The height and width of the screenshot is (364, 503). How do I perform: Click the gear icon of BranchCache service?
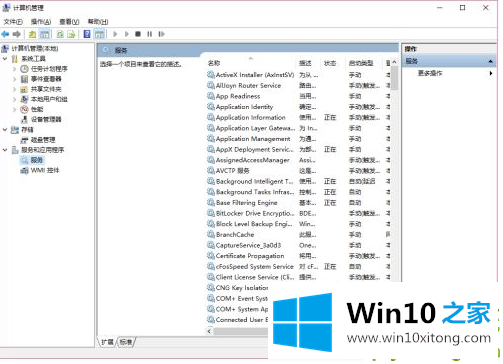pos(211,234)
